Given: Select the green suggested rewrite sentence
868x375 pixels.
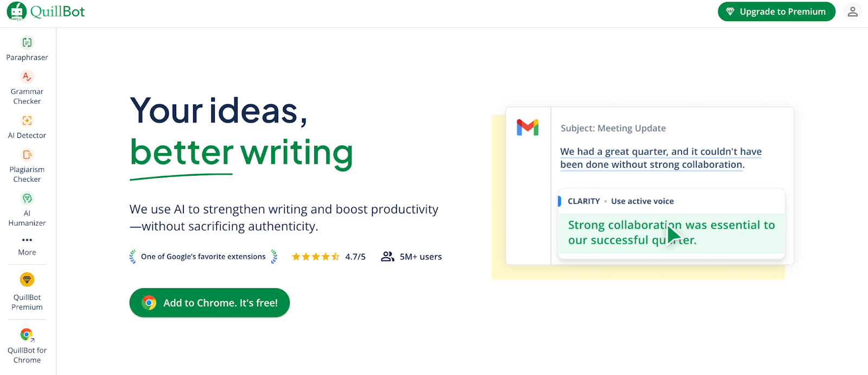Looking at the screenshot, I should click(671, 233).
